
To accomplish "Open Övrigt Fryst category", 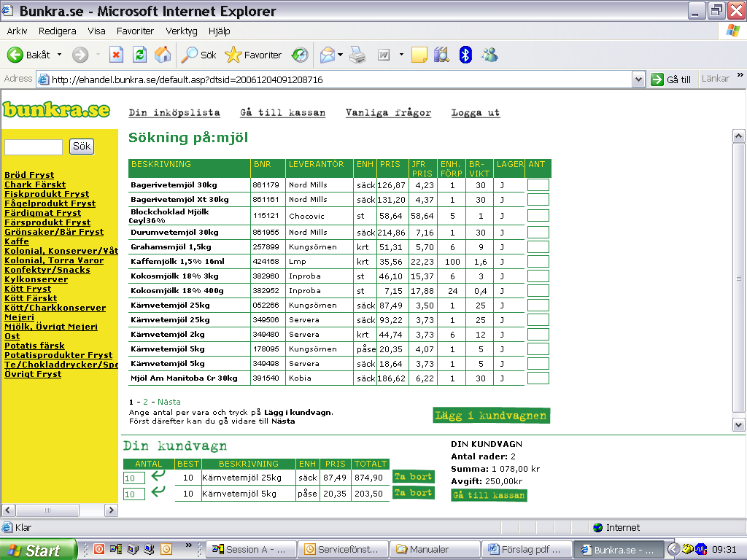I will pos(33,374).
